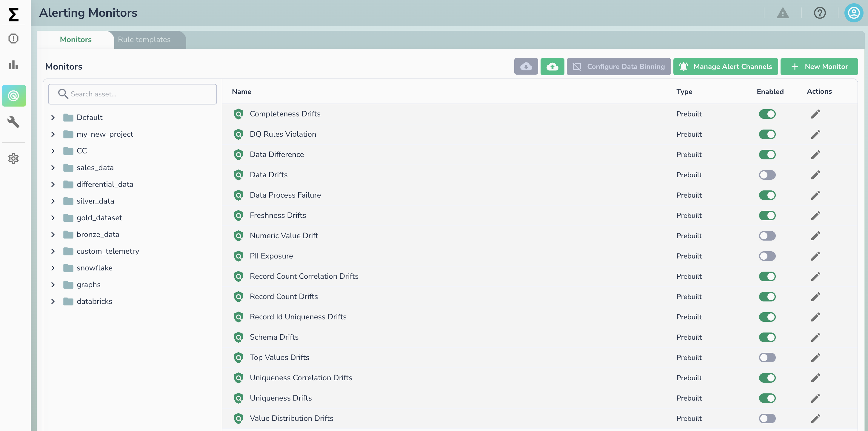Open the warning alerts icon in header
The width and height of the screenshot is (868, 431).
782,13
